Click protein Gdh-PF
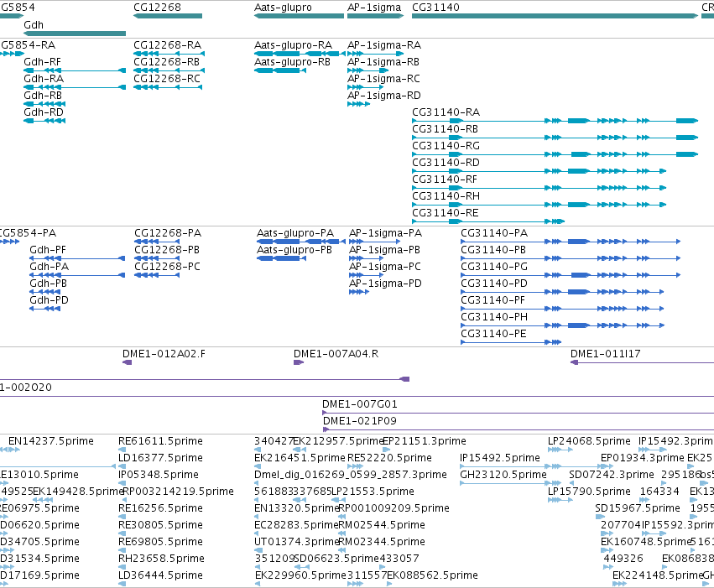This screenshot has height=588, width=714. pyautogui.click(x=48, y=250)
